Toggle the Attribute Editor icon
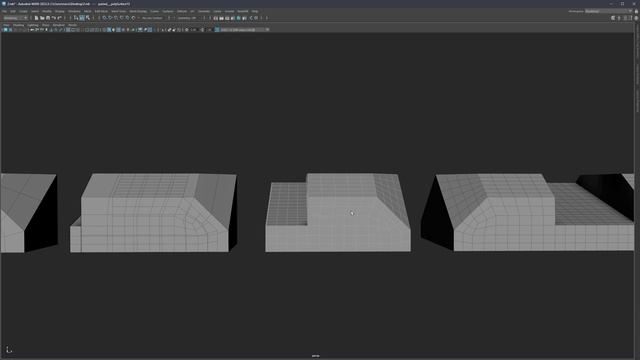 click(x=625, y=18)
